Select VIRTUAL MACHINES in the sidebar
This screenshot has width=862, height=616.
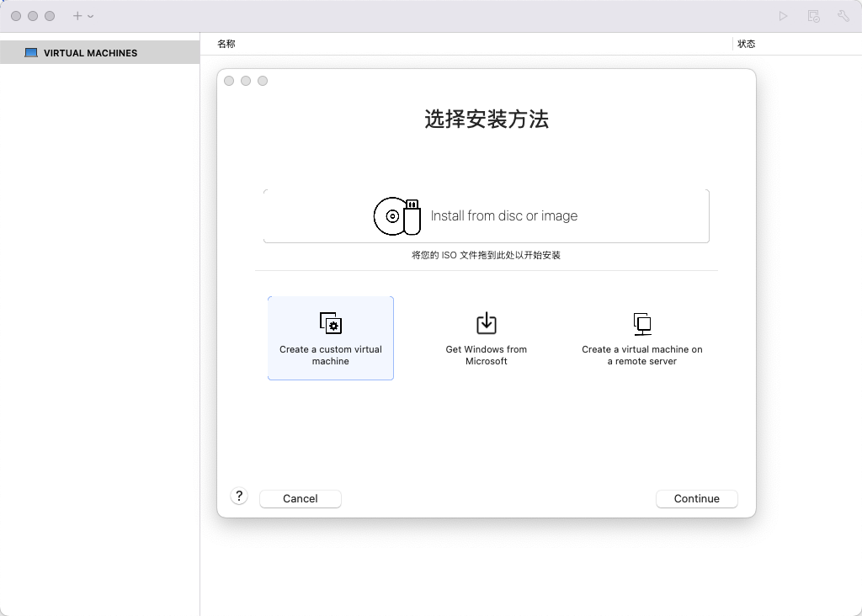(x=99, y=53)
